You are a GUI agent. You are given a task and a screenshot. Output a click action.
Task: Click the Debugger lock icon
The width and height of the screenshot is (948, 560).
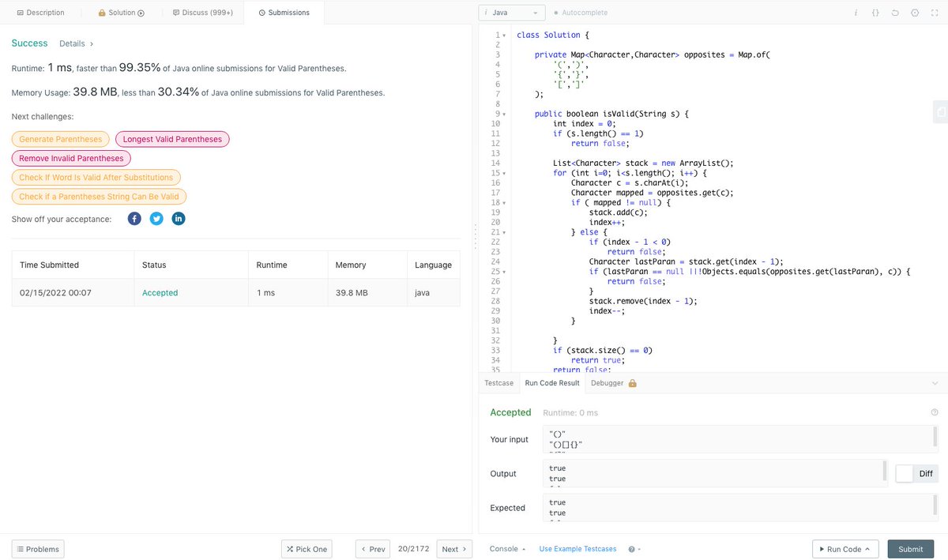[x=632, y=383]
